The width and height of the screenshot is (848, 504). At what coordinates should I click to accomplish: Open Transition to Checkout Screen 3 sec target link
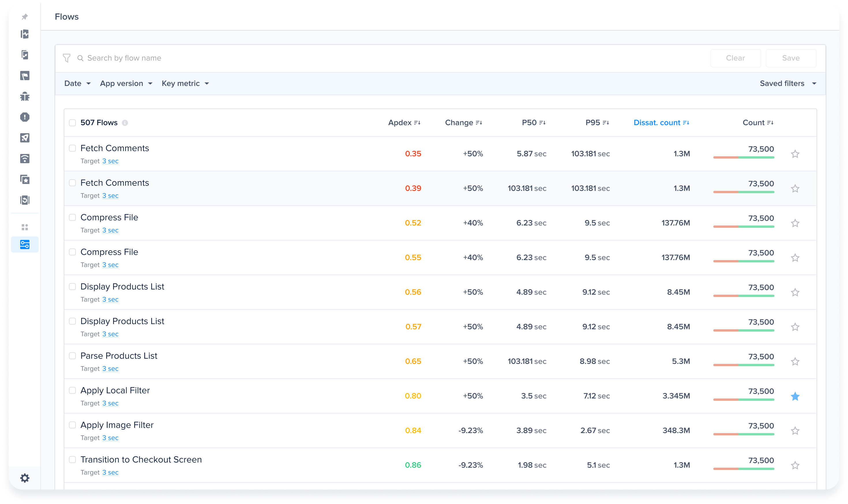coord(110,472)
